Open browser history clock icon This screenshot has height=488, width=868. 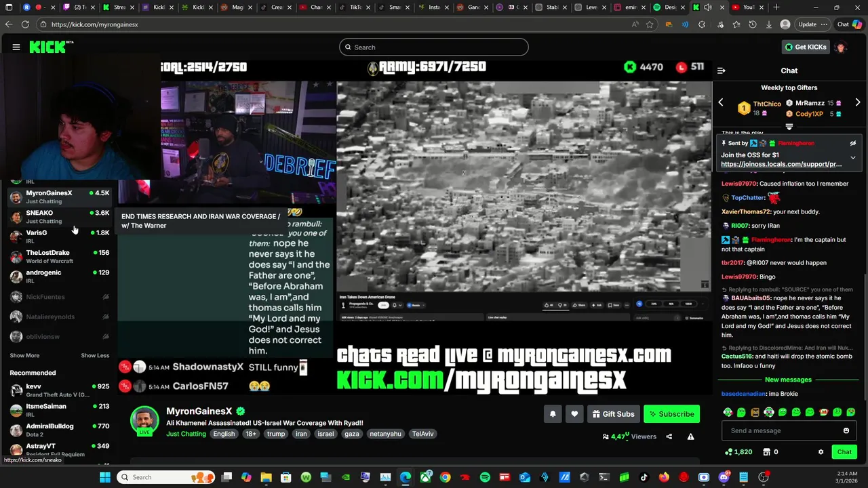[753, 24]
